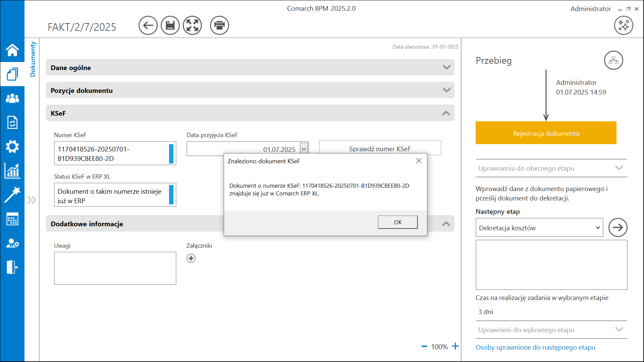Expand Uprawnieni do wybranego etapu
644x362 pixels.
coord(551,330)
